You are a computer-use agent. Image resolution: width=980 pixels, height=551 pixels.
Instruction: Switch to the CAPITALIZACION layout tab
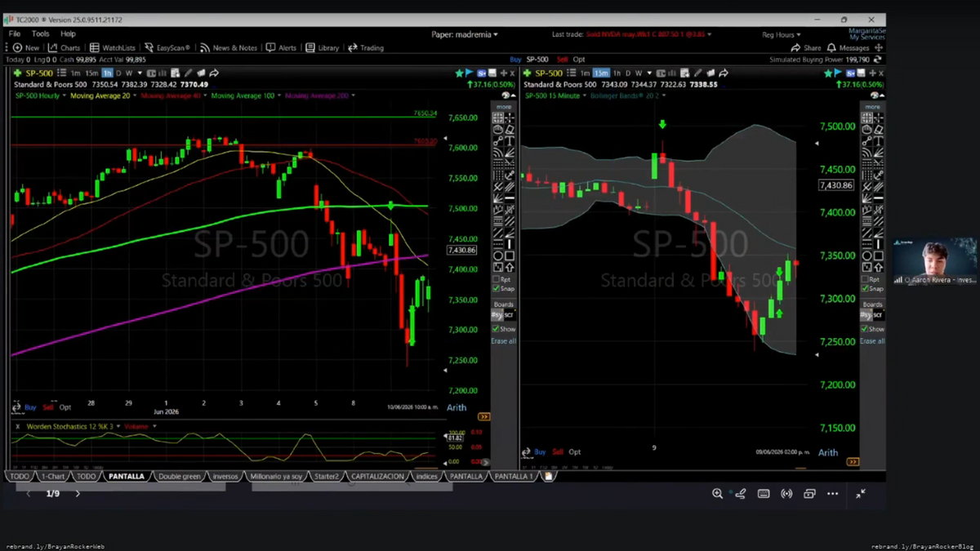click(377, 476)
